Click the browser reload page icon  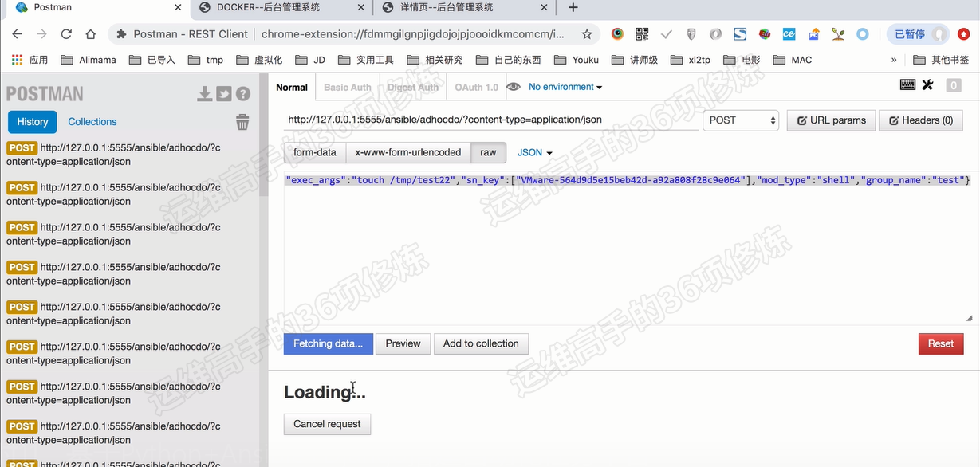point(67,35)
